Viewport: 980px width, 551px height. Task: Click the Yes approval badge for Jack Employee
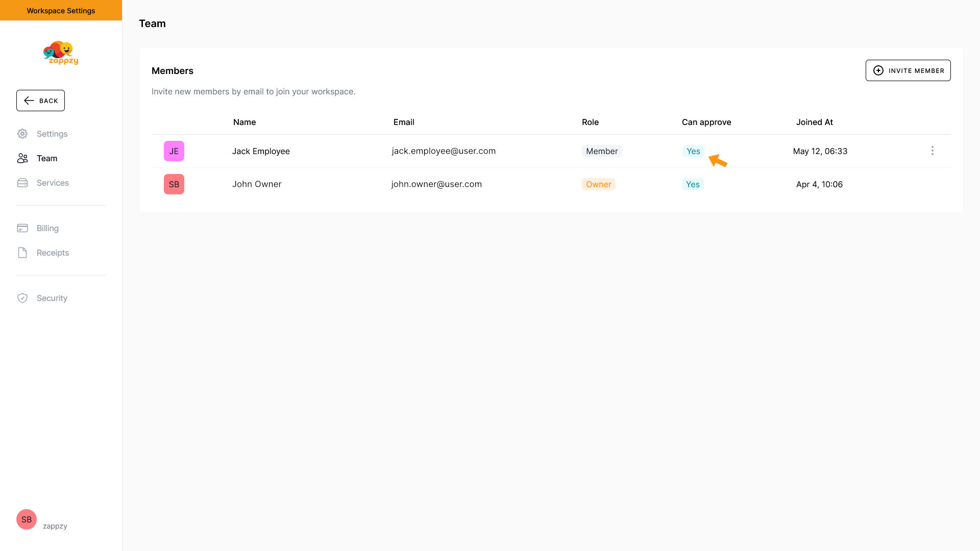(693, 151)
